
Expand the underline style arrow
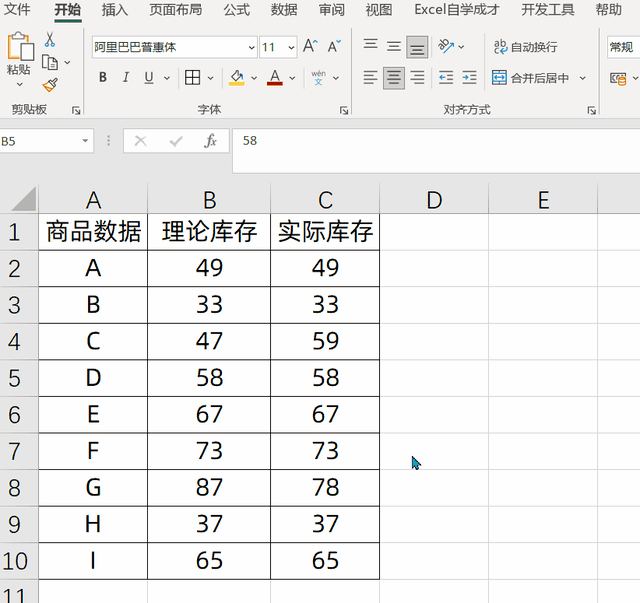pyautogui.click(x=167, y=78)
